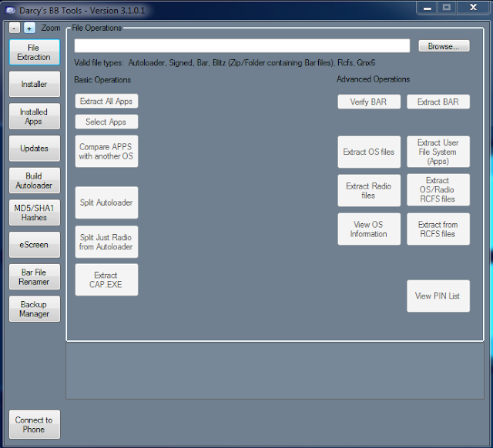Click the Verify BAR button
Viewport: 493px width, 448px height.
369,102
